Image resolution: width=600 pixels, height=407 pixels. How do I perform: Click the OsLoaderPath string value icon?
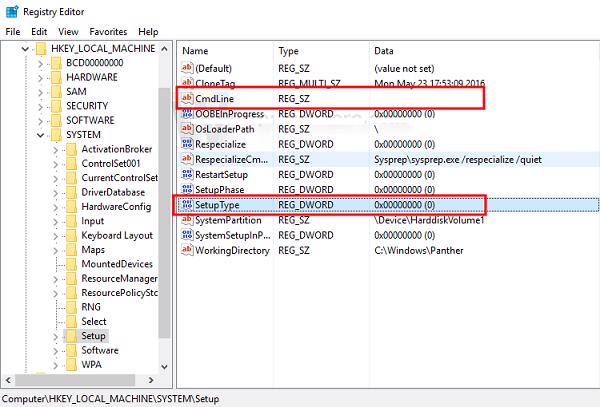tap(187, 129)
